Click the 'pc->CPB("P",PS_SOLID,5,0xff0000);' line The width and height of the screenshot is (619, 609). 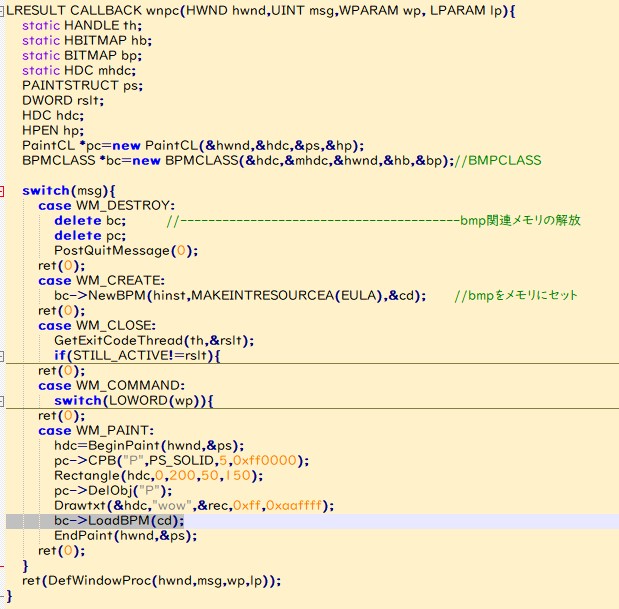tap(182, 461)
